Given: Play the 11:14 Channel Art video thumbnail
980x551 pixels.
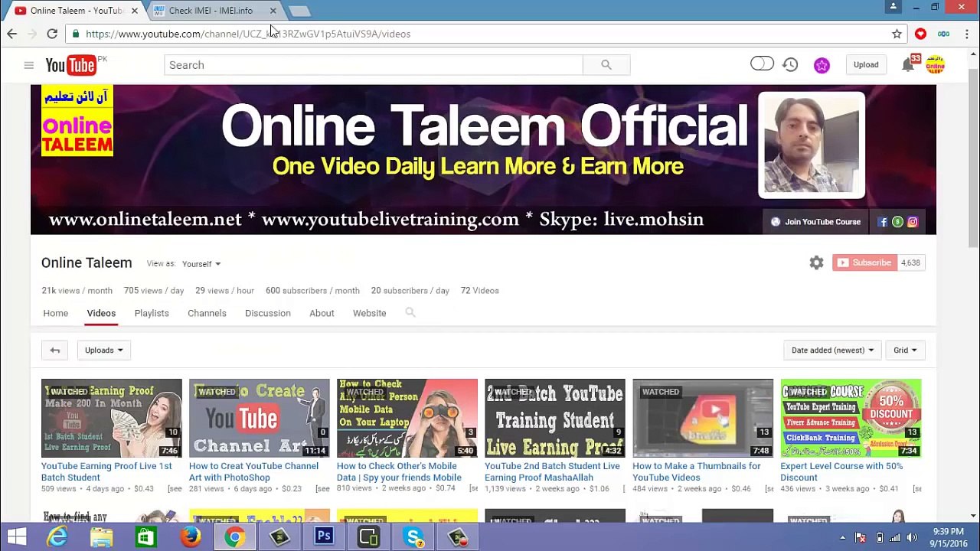Looking at the screenshot, I should tap(260, 418).
